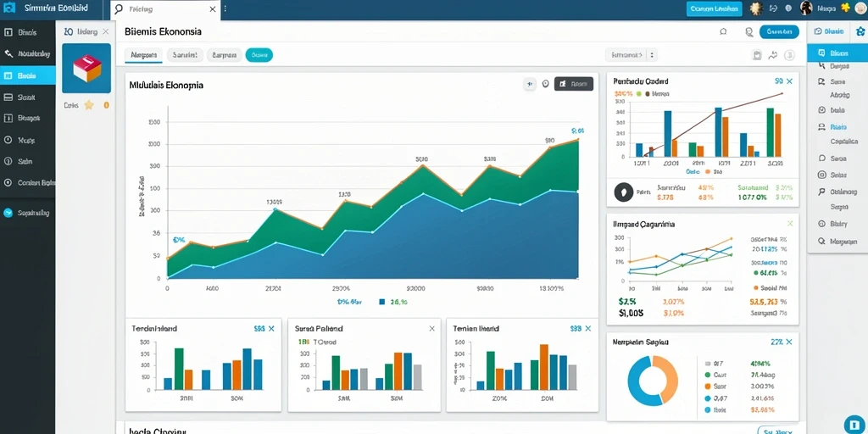Open the three-dot menu beside the Fricing tab
The height and width of the screenshot is (434, 868).
tap(225, 9)
